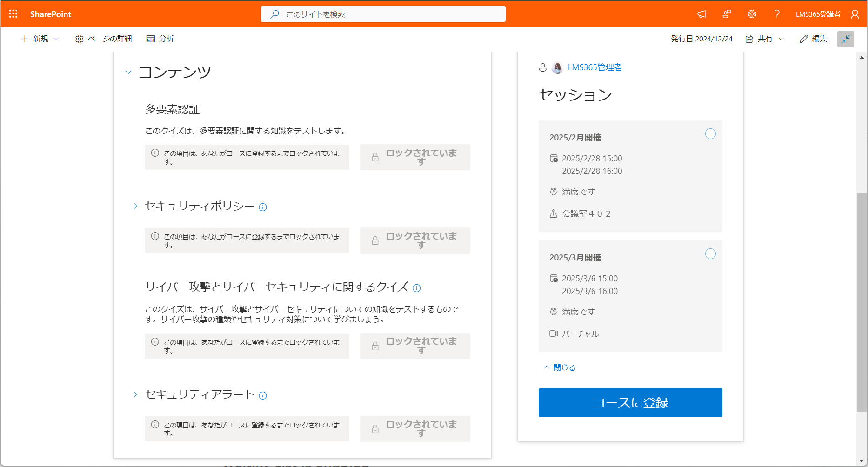
Task: Click LMS365受講者 account name
Action: pos(818,14)
